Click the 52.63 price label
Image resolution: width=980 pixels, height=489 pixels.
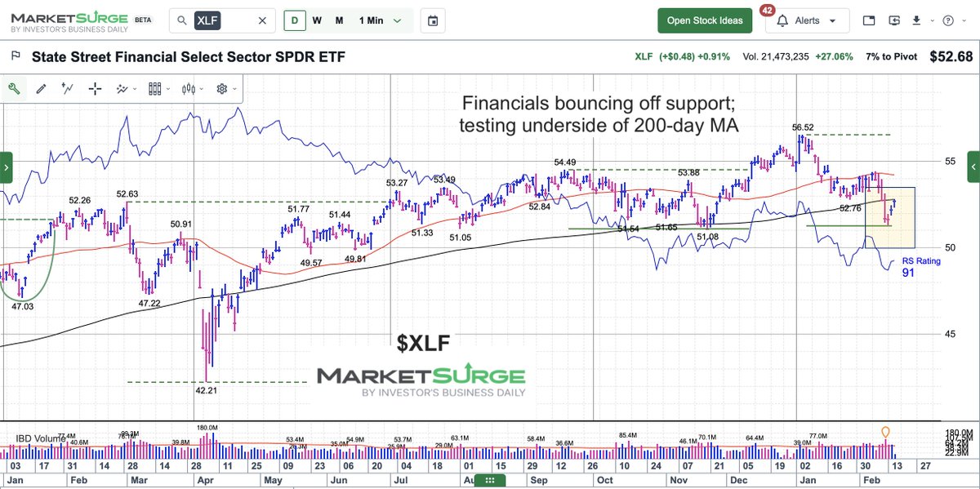pos(127,194)
